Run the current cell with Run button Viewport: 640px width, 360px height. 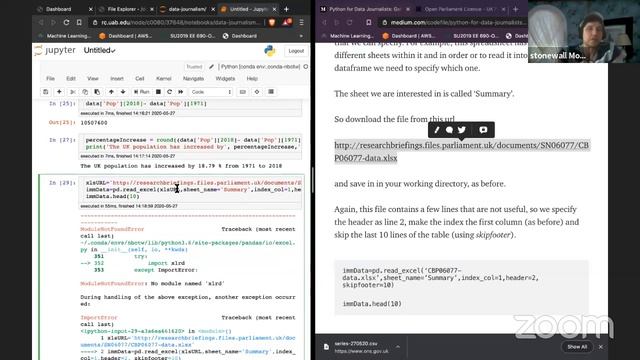coord(142,92)
